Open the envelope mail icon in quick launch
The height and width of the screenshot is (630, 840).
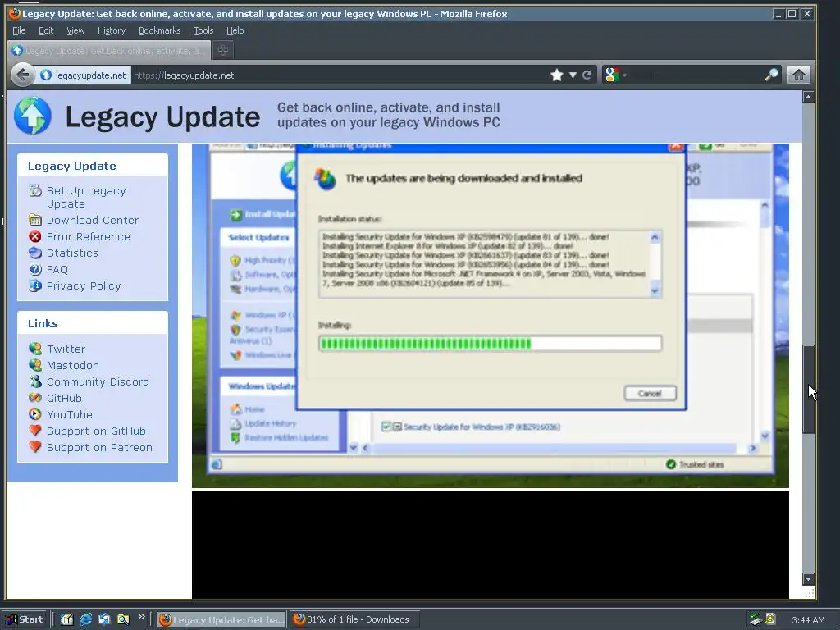104,619
